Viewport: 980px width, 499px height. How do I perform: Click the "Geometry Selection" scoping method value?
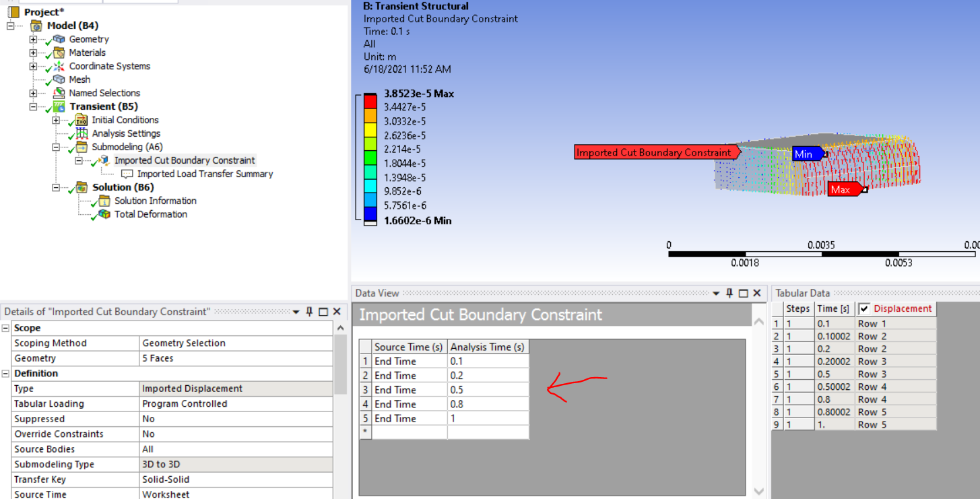click(x=236, y=343)
